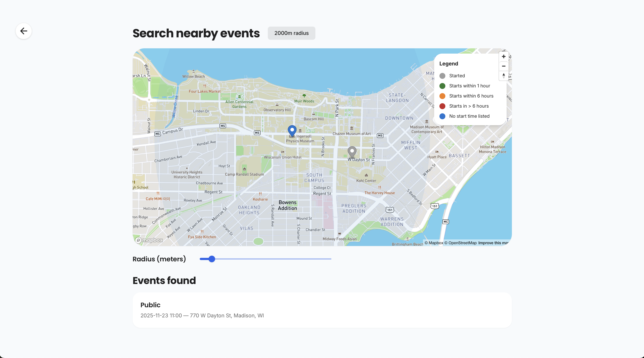Click the 2000m radius badge

(291, 33)
